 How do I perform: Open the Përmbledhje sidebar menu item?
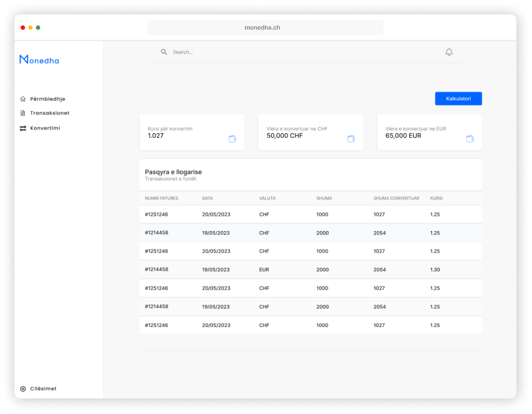(x=47, y=99)
